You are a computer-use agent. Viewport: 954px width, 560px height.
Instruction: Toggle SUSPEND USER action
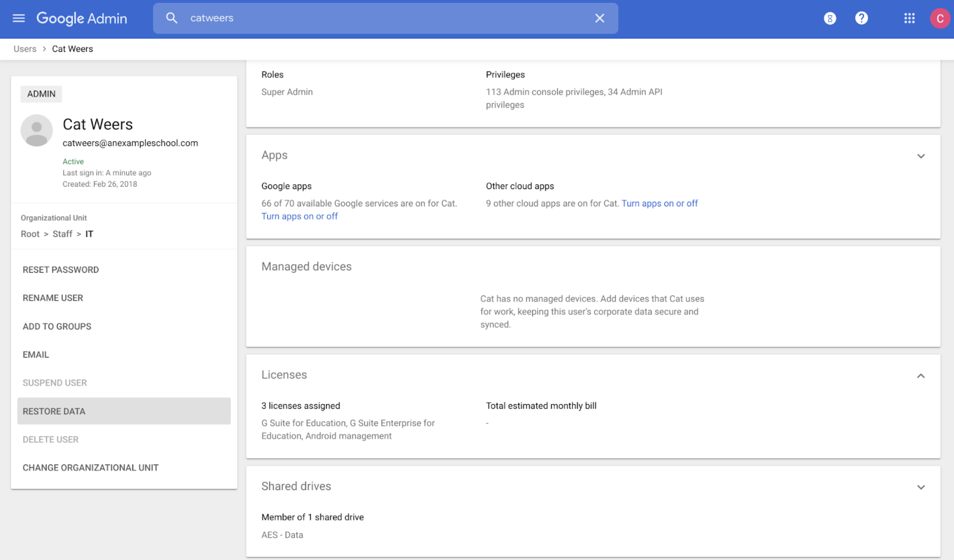55,383
